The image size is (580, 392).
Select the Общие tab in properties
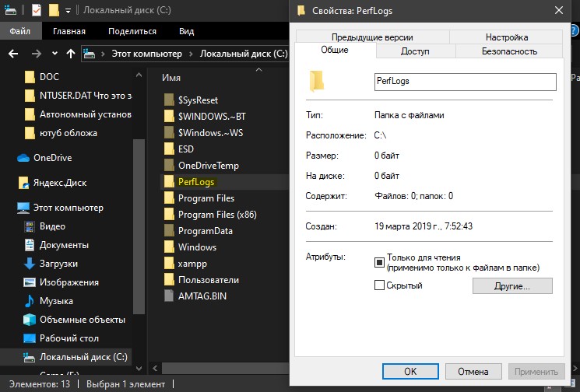(x=335, y=50)
